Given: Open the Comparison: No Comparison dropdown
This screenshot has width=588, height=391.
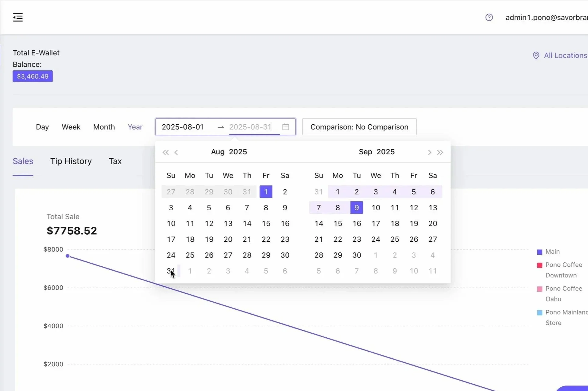Looking at the screenshot, I should point(359,127).
